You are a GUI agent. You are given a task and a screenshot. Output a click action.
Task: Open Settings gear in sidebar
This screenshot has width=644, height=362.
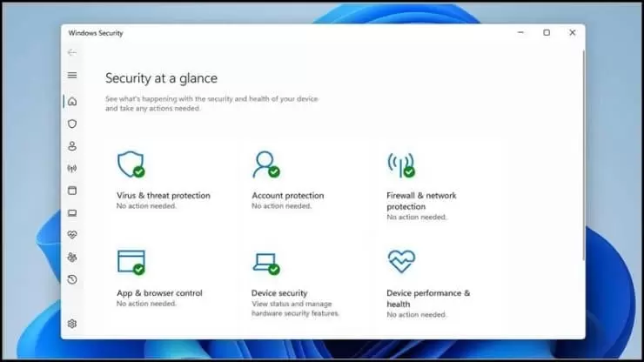tap(72, 324)
